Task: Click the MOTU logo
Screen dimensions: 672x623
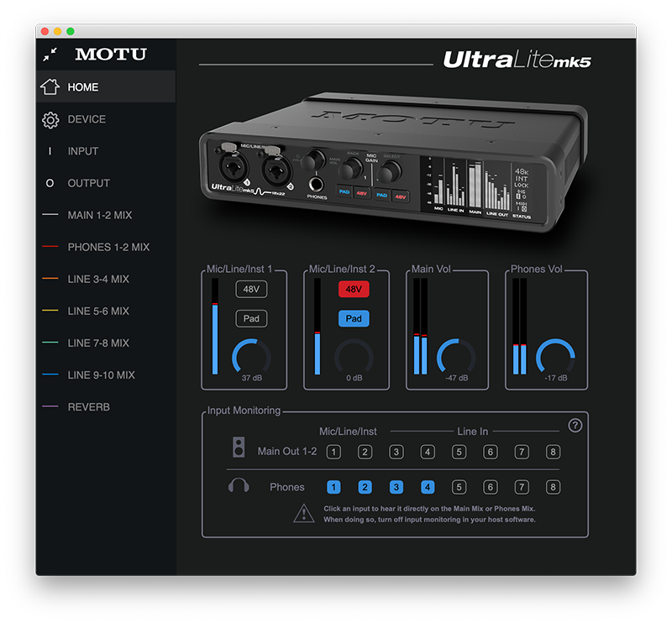Action: point(113,55)
